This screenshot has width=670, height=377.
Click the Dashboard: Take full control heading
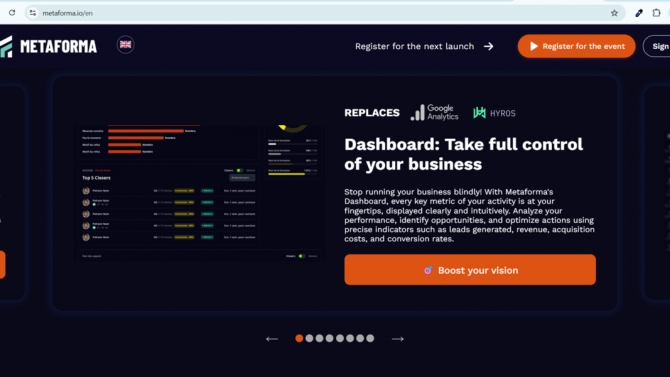[x=464, y=154]
